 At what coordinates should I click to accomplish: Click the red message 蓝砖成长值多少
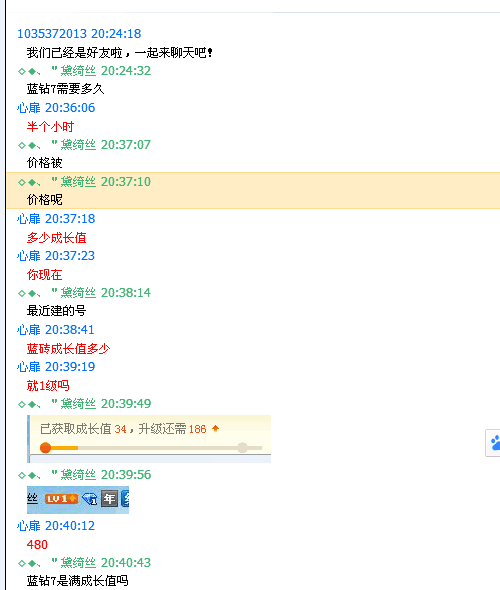pyautogui.click(x=68, y=348)
